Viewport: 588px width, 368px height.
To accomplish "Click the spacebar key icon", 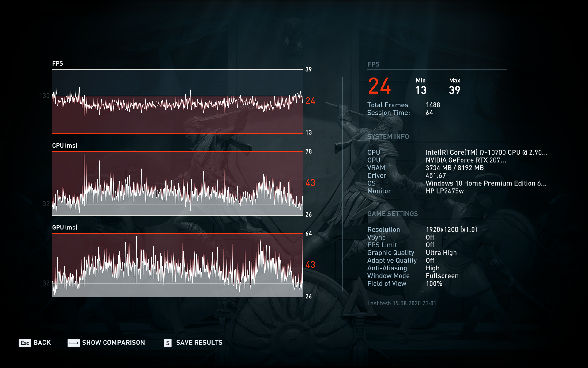I will tap(73, 343).
